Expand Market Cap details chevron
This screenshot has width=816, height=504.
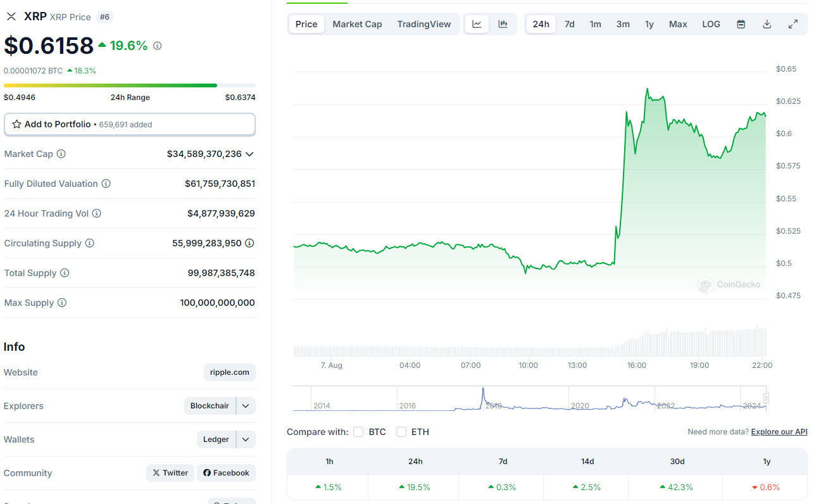click(249, 154)
